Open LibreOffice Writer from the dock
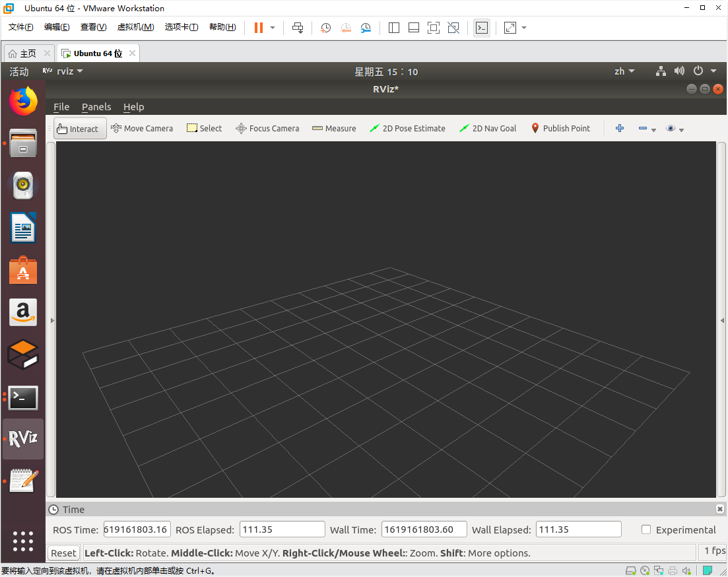Image resolution: width=728 pixels, height=577 pixels. coord(22,228)
